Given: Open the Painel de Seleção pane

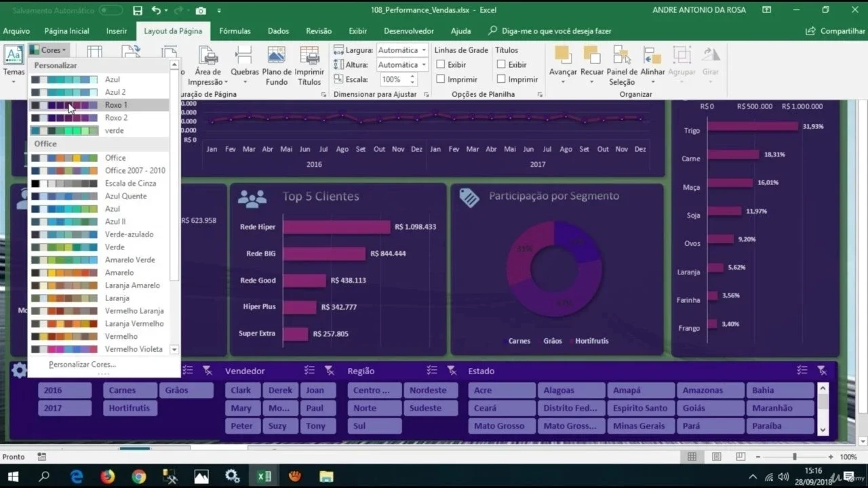Looking at the screenshot, I should (x=622, y=66).
